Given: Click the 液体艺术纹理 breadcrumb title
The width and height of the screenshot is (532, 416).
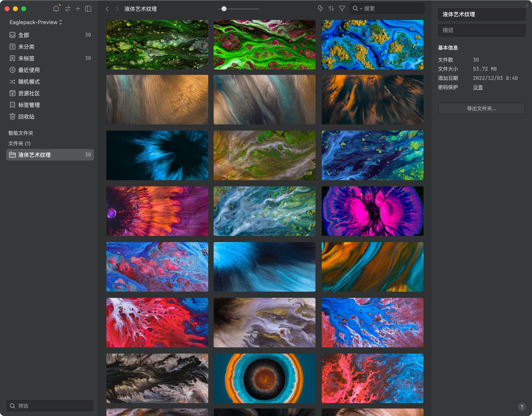Looking at the screenshot, I should [x=140, y=9].
